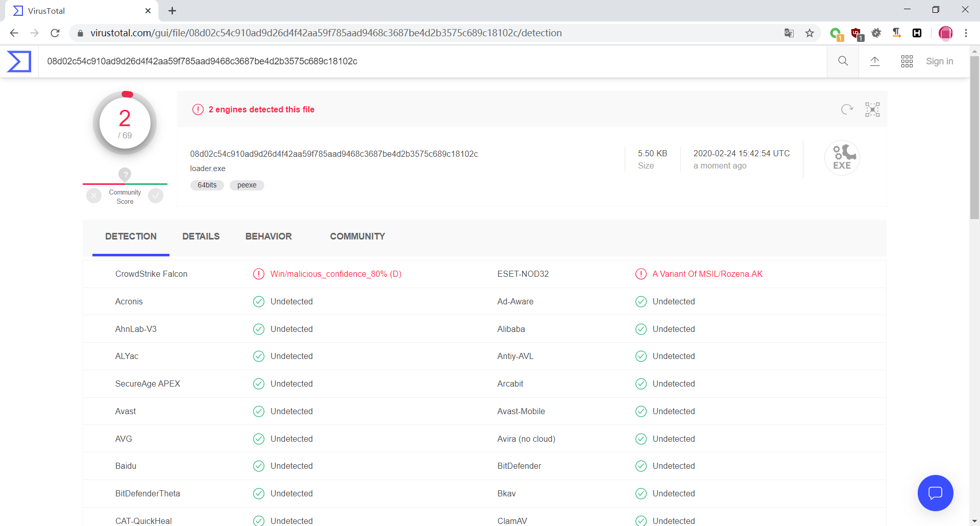
Task: Switch to the DETAILS tab
Action: pyautogui.click(x=201, y=236)
